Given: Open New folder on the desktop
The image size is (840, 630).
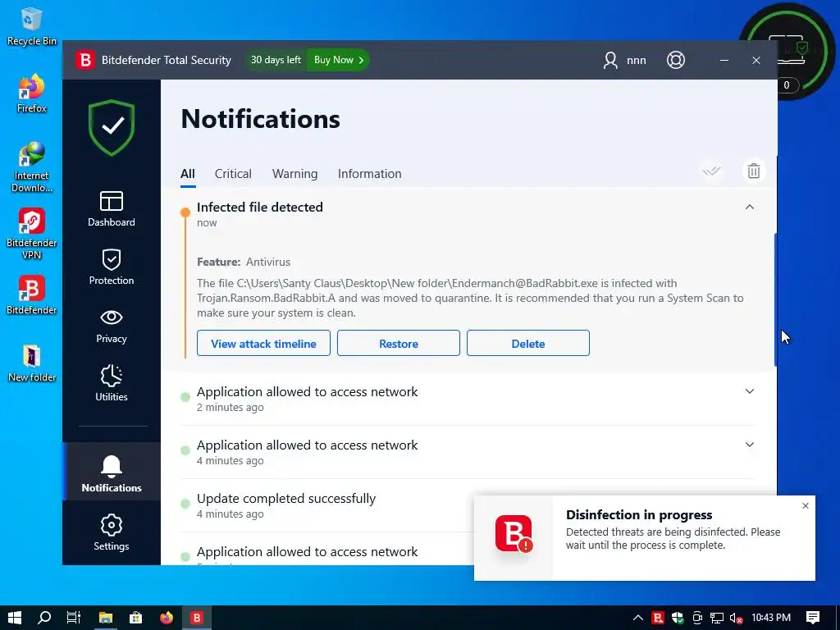Looking at the screenshot, I should [32, 363].
